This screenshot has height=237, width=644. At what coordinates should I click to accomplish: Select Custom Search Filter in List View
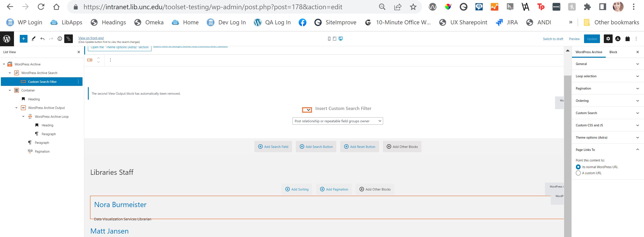pos(42,82)
